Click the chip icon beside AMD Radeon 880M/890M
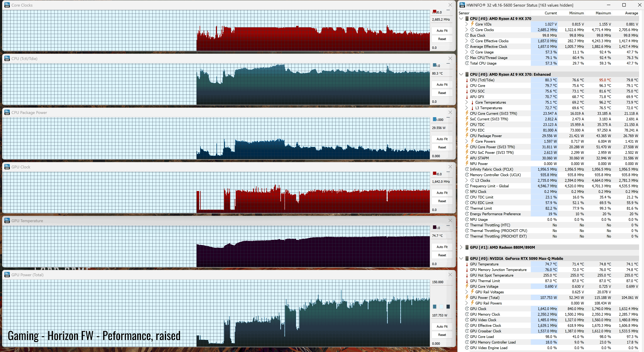The height and width of the screenshot is (352, 644). tap(467, 247)
